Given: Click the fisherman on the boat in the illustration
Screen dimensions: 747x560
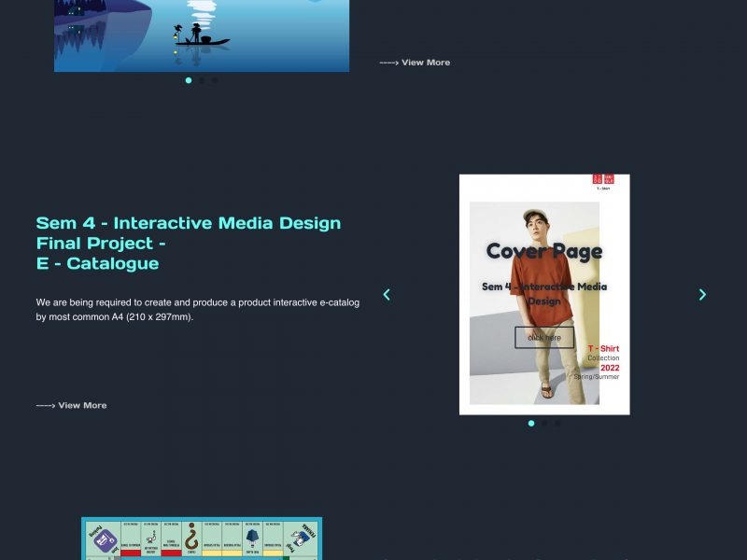Looking at the screenshot, I should click(x=196, y=35).
